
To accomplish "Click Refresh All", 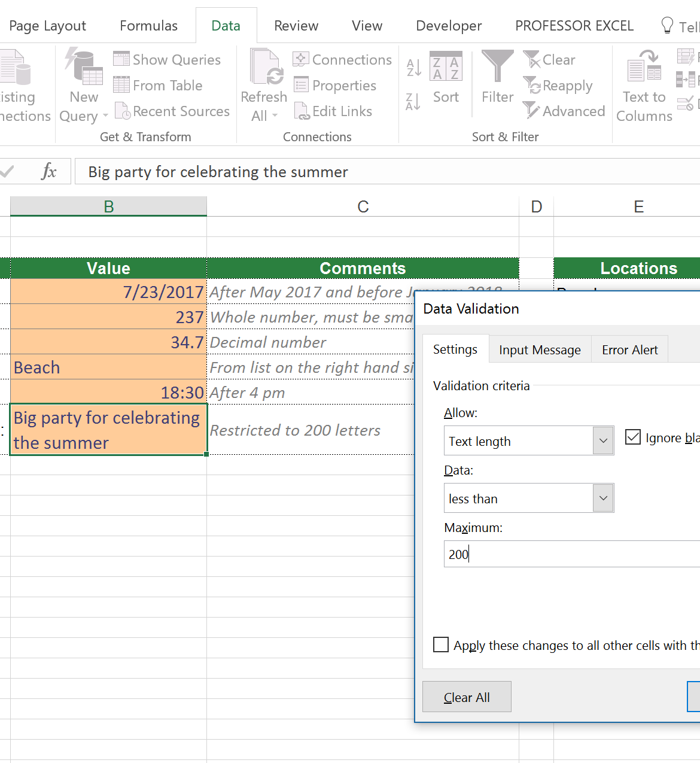I will (x=263, y=84).
